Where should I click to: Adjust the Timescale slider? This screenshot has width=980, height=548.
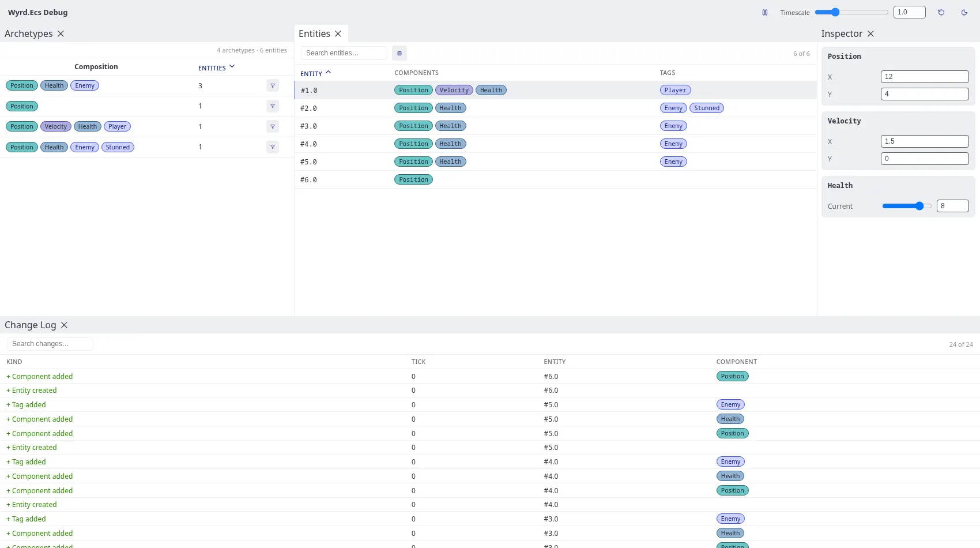pos(851,12)
